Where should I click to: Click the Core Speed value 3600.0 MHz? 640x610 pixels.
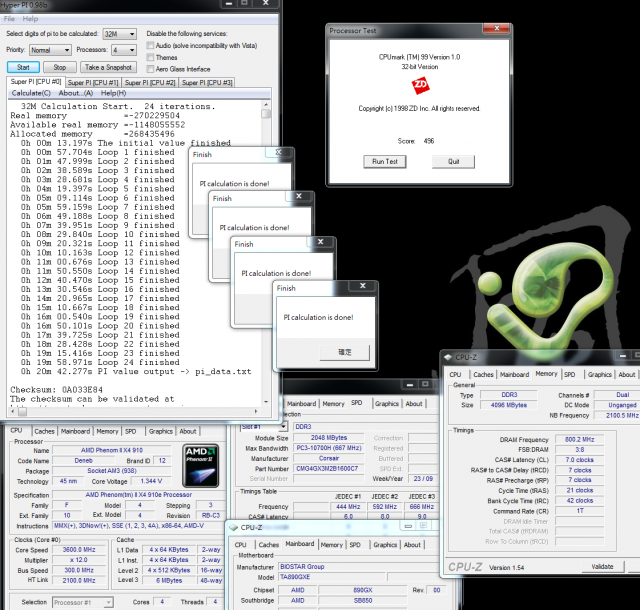pos(79,550)
